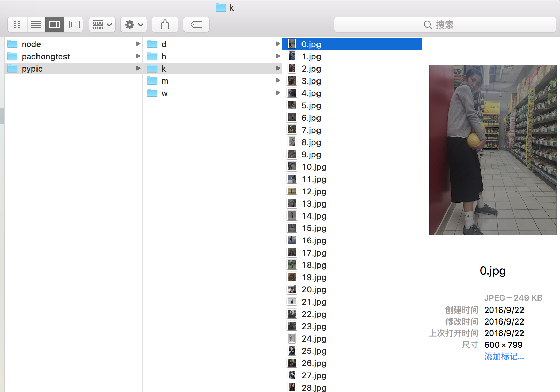560x392 pixels.
Task: Switch to list view in the toolbar
Action: pos(36,25)
